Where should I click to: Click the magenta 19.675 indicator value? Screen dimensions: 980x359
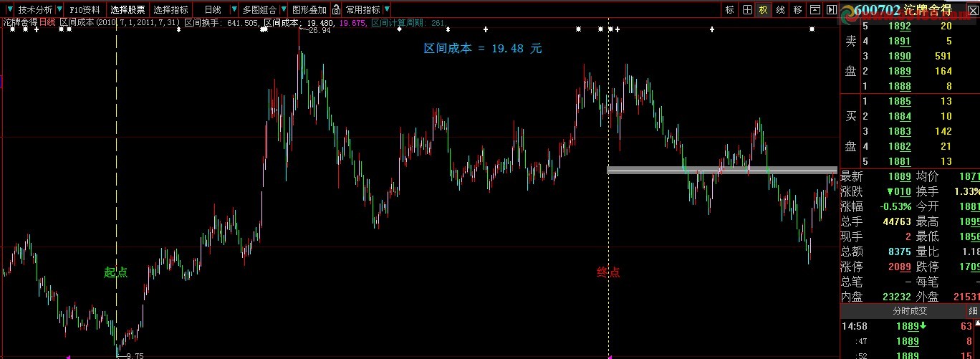[x=352, y=23]
